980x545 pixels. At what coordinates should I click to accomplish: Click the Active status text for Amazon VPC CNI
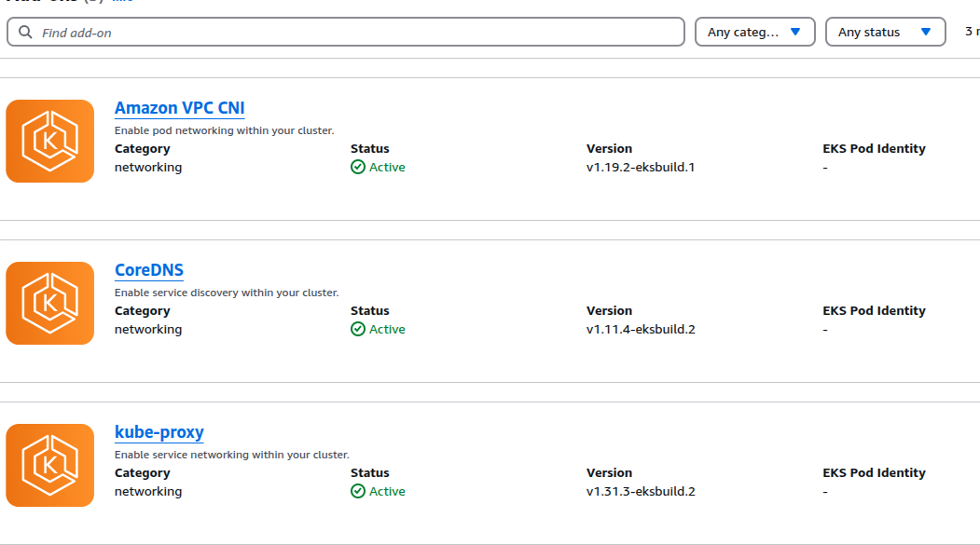[x=387, y=168]
